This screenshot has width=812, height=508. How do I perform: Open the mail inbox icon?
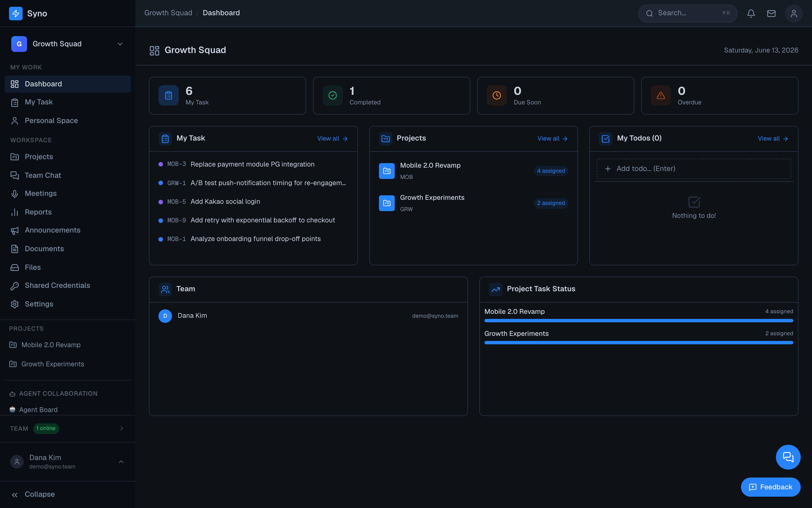[x=771, y=14]
